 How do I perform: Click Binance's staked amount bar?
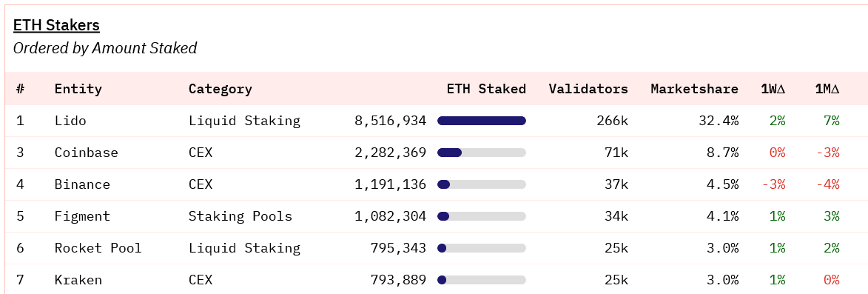click(482, 184)
